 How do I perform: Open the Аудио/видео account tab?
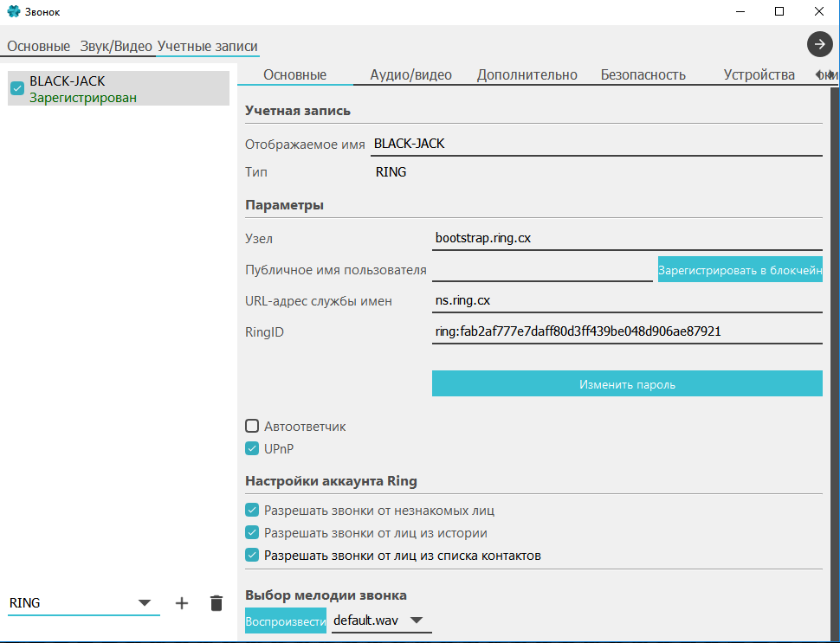pyautogui.click(x=410, y=75)
